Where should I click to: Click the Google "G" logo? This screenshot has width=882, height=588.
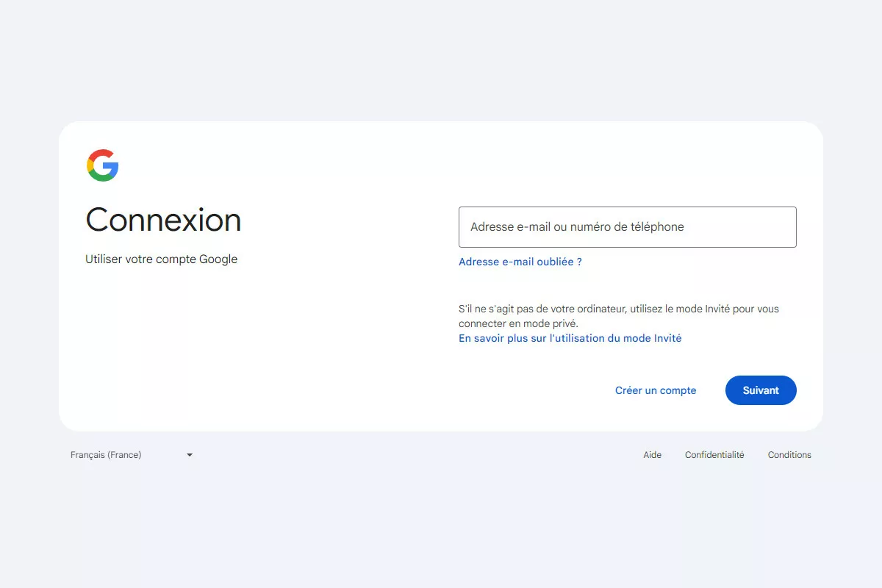[103, 165]
